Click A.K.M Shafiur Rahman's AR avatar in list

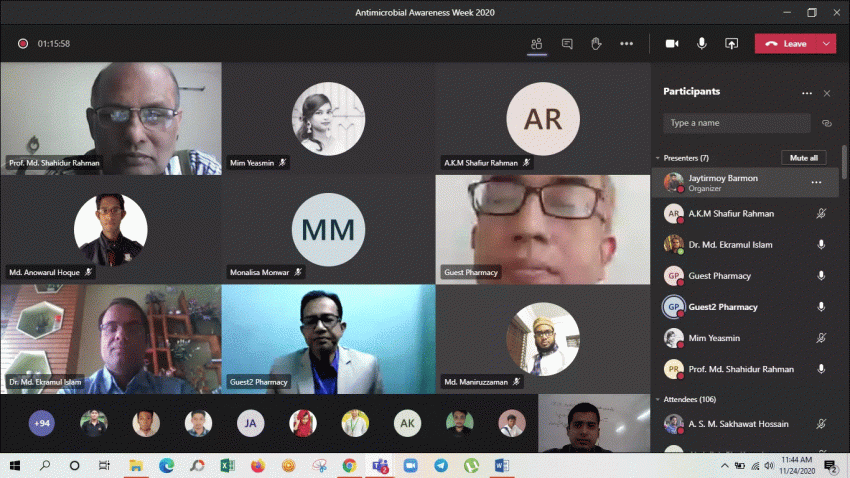(x=673, y=214)
